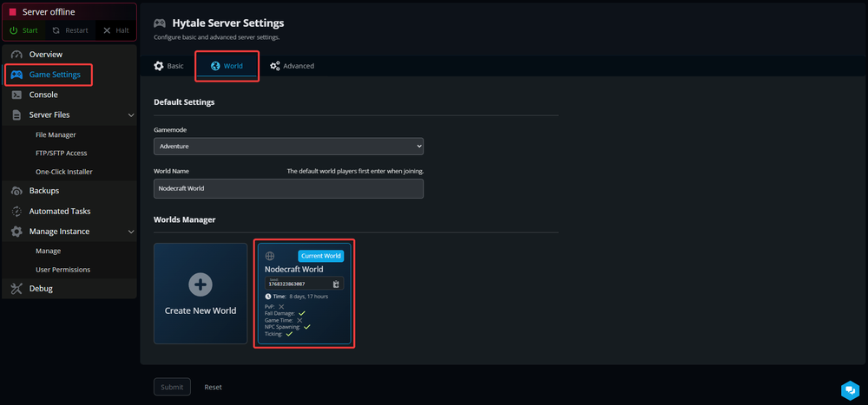Click the Backups cloud icon
The image size is (868, 405).
point(16,191)
